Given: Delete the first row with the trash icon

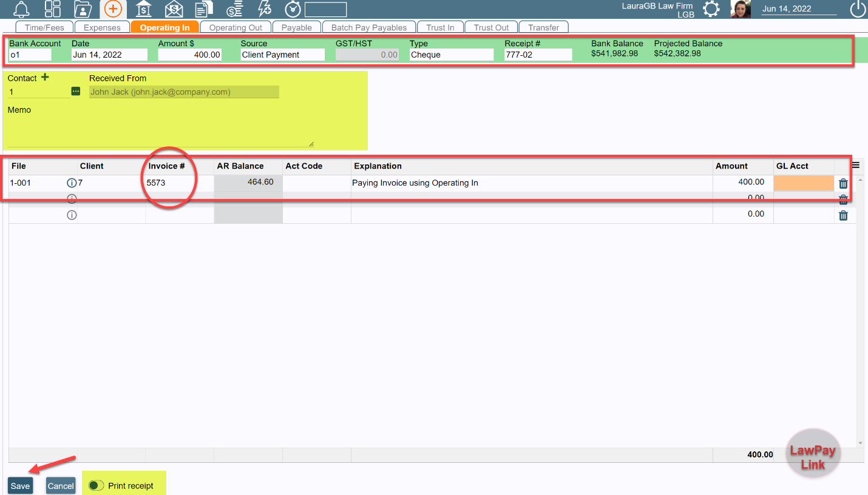Looking at the screenshot, I should (843, 183).
